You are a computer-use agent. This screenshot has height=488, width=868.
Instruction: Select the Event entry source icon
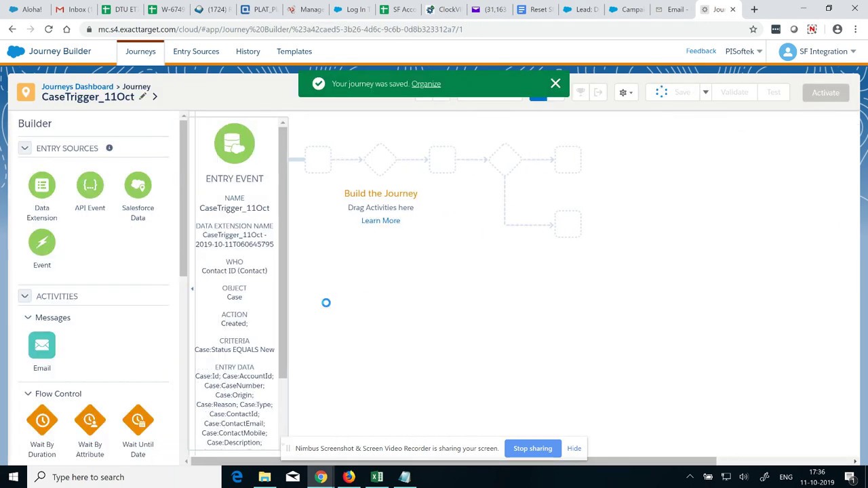click(42, 243)
